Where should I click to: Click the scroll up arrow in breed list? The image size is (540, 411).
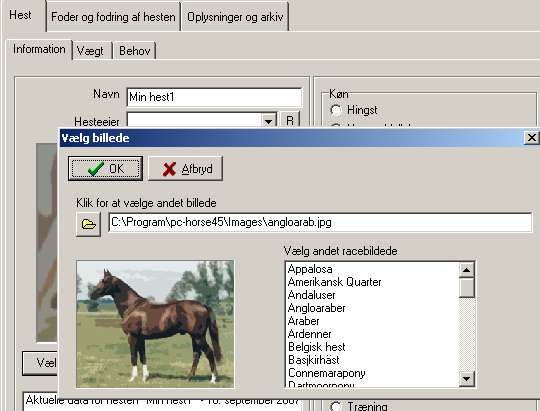point(467,270)
